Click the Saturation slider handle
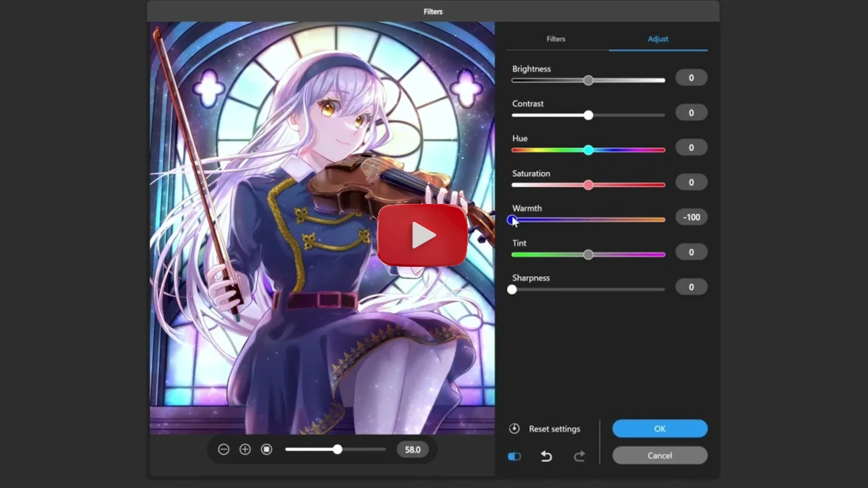This screenshot has width=868, height=488. 588,185
